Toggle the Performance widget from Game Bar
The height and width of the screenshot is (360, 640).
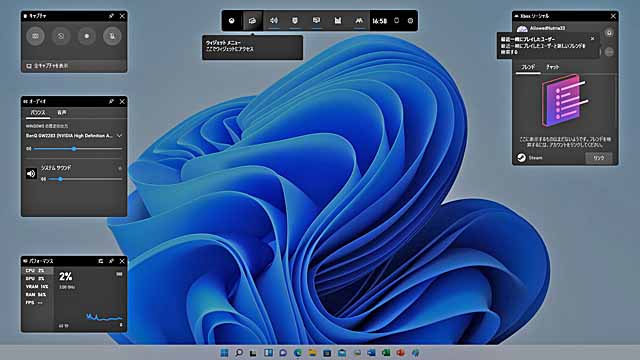coord(316,20)
